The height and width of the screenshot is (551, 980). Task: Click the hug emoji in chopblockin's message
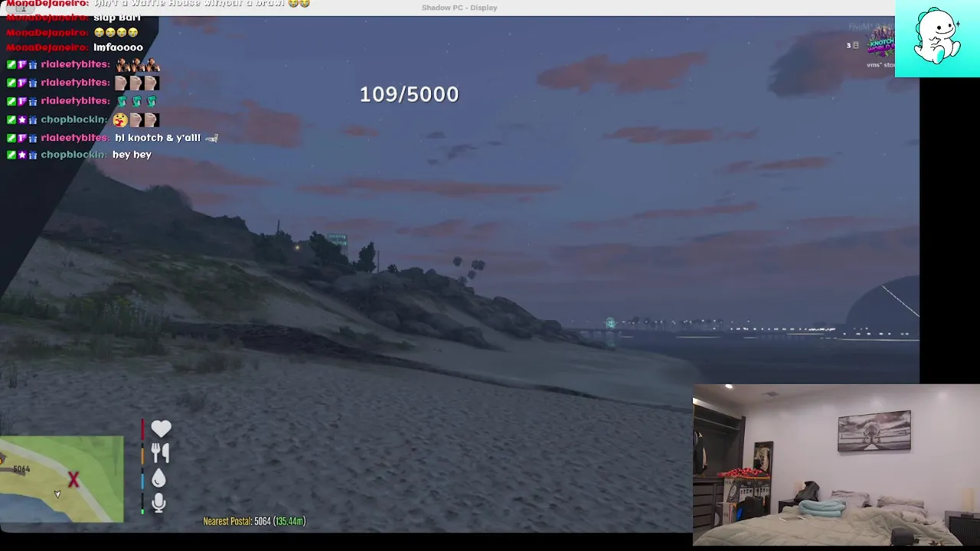(119, 119)
